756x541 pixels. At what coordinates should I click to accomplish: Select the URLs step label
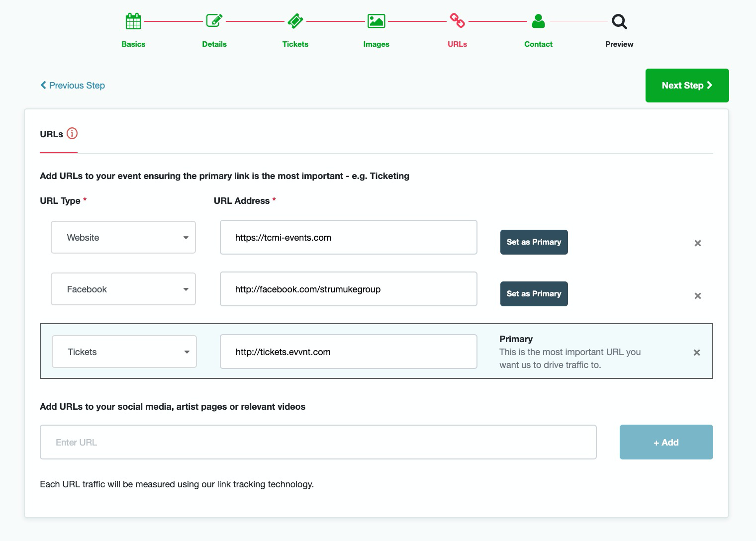pos(457,44)
